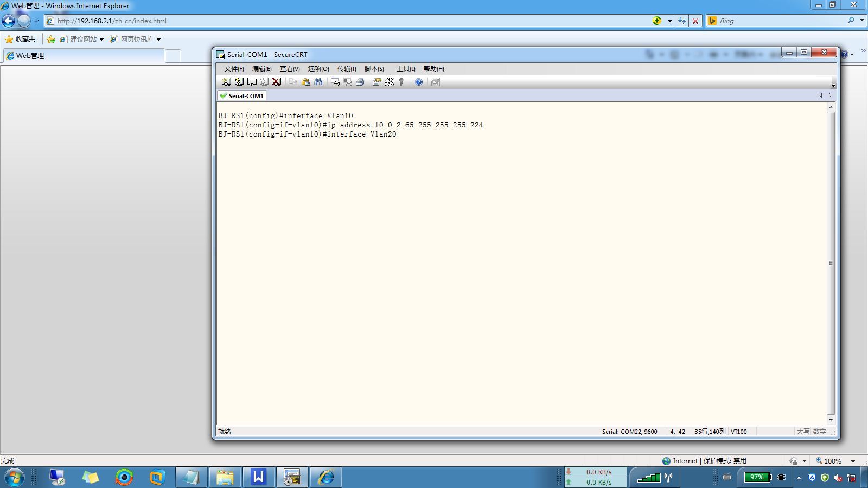
Task: Click the blue Help question mark icon
Action: [x=419, y=82]
